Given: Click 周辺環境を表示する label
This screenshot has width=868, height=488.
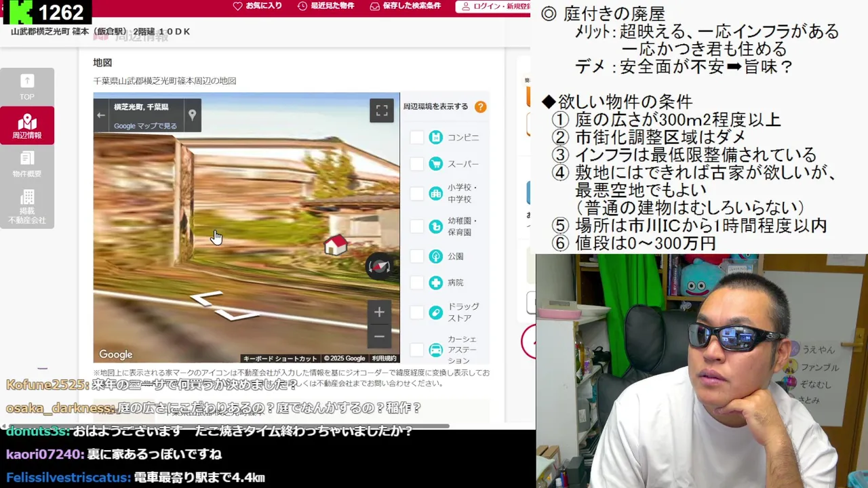Looking at the screenshot, I should pos(435,106).
